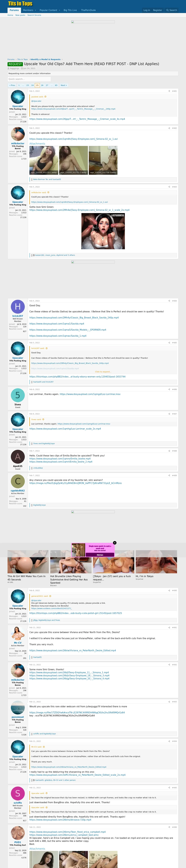The image size is (186, 868).
Task: Open the mega.nz link in post #489
Action: click(75, 483)
